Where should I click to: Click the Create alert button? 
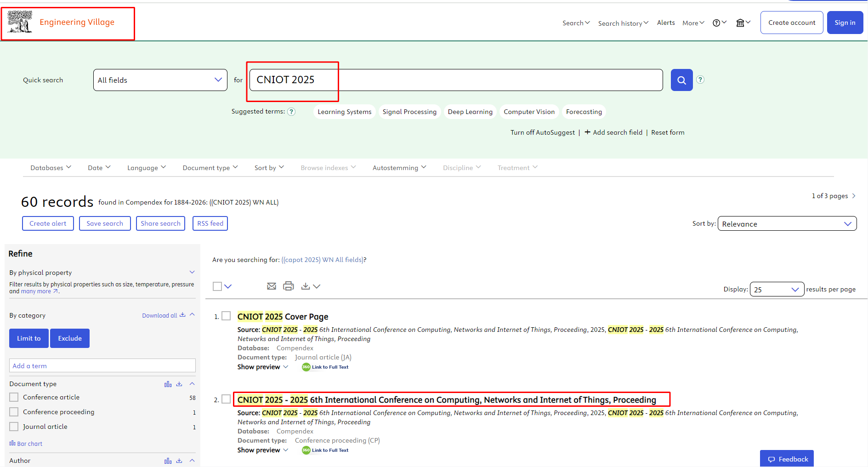pyautogui.click(x=48, y=223)
